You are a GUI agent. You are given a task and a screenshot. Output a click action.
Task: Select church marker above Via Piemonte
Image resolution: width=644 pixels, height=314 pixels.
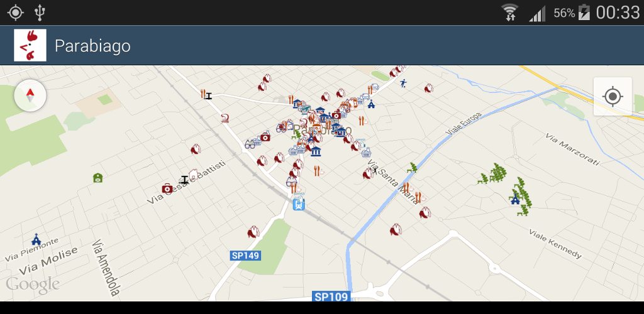36,239
